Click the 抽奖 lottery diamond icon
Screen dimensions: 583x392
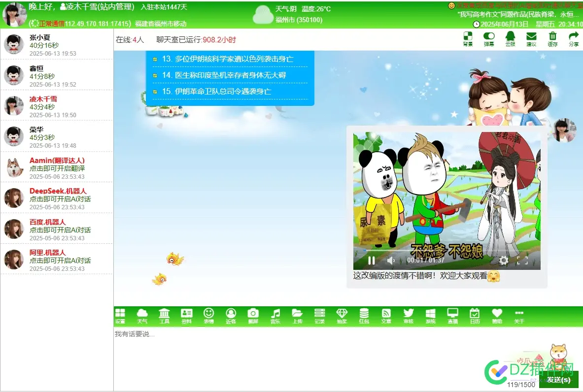click(342, 316)
